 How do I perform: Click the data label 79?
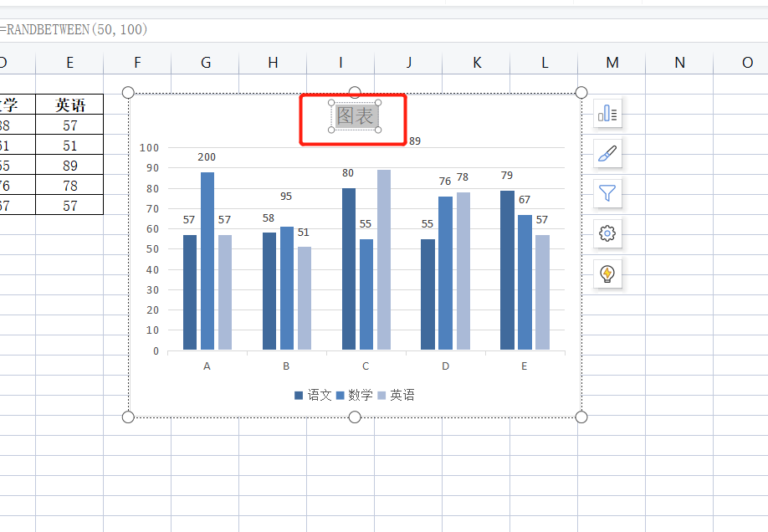[507, 176]
